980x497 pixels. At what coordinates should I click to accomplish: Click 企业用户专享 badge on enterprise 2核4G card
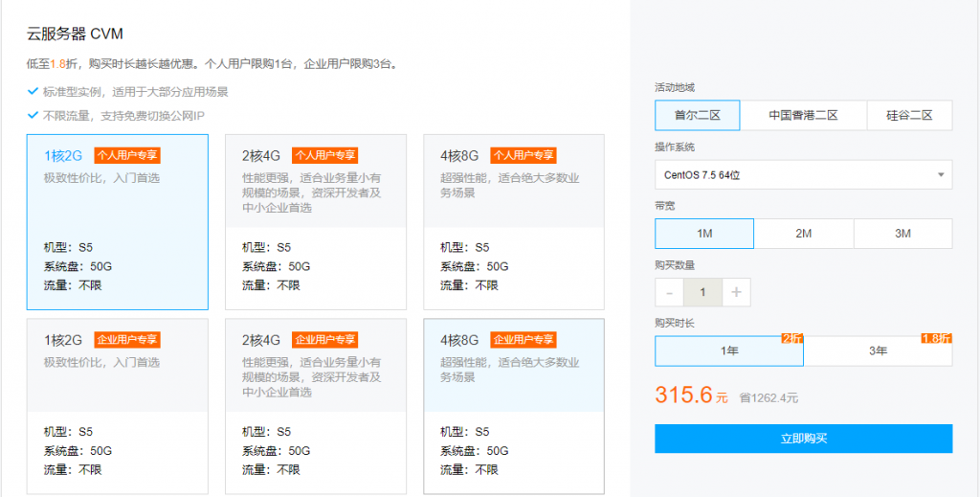pos(325,339)
